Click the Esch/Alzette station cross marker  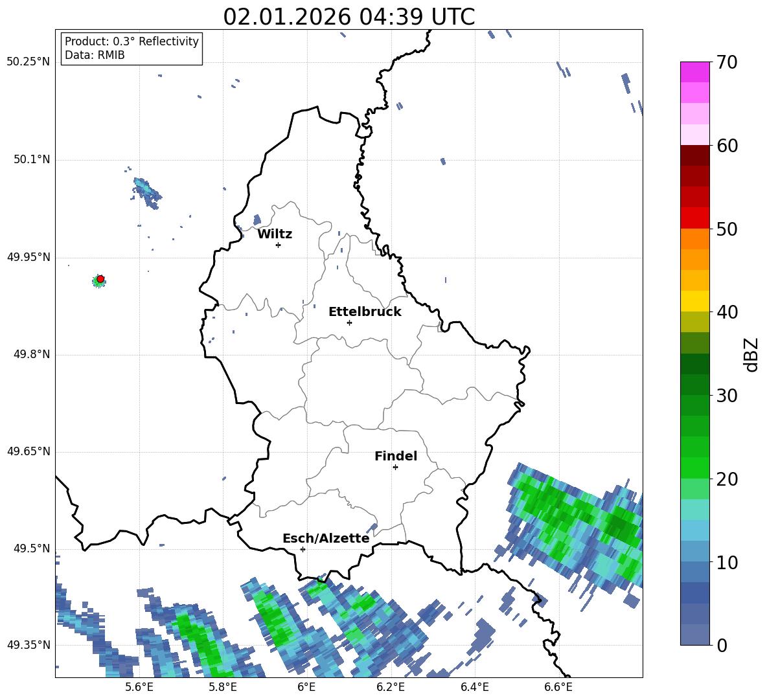(x=303, y=549)
